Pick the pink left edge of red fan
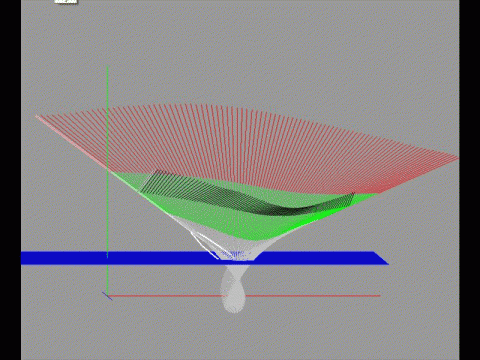The height and width of the screenshot is (360, 480). (x=72, y=143)
